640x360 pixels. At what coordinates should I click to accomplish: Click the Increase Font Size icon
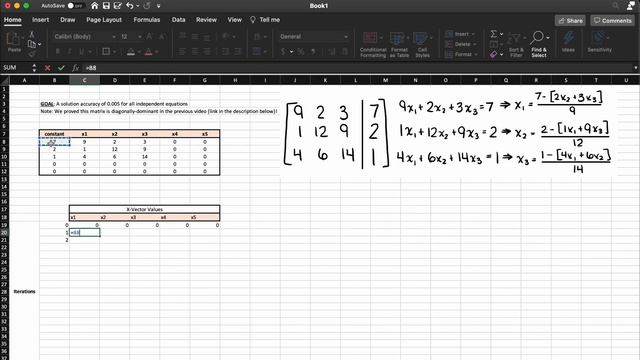[149, 37]
